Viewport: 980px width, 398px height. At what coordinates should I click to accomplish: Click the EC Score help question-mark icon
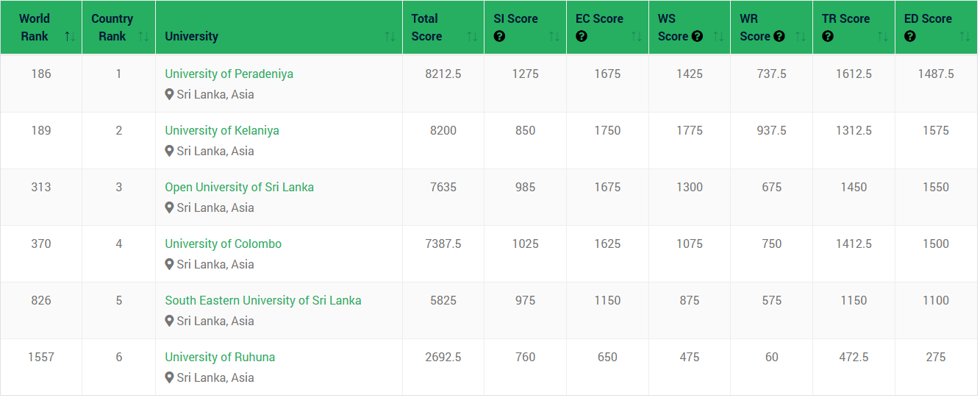pyautogui.click(x=582, y=36)
